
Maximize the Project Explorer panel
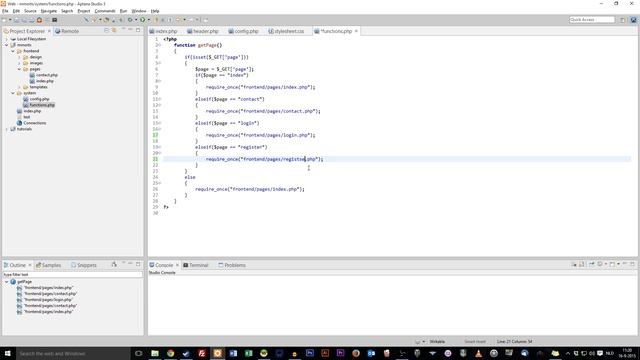[138, 30]
